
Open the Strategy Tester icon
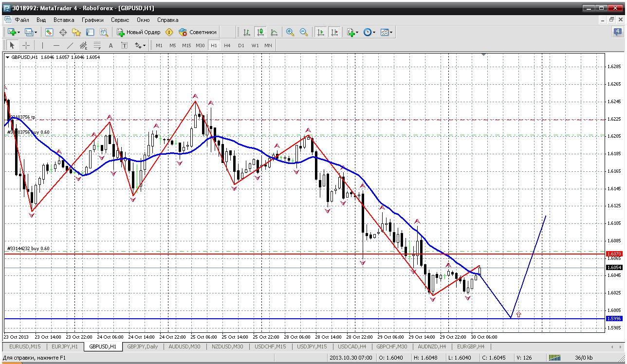pyautogui.click(x=104, y=32)
